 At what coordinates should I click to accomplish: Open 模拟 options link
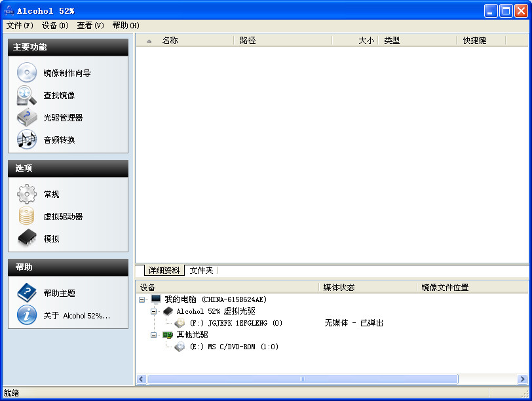[x=51, y=239]
